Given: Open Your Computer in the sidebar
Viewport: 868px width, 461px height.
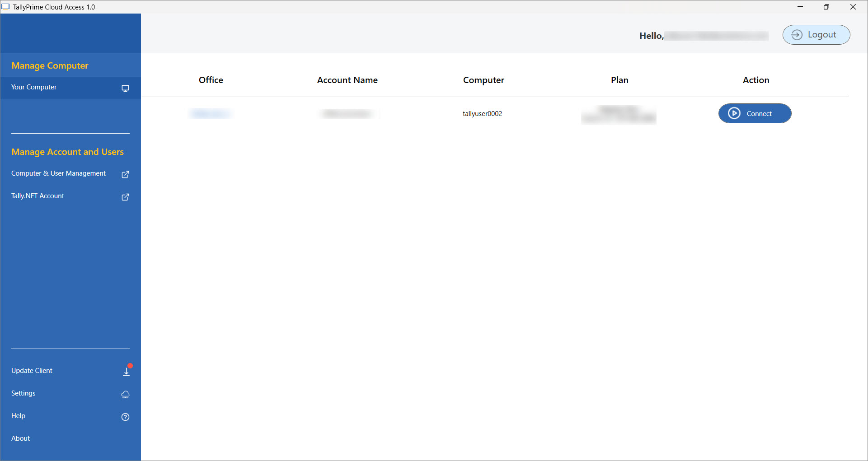Looking at the screenshot, I should click(x=70, y=88).
